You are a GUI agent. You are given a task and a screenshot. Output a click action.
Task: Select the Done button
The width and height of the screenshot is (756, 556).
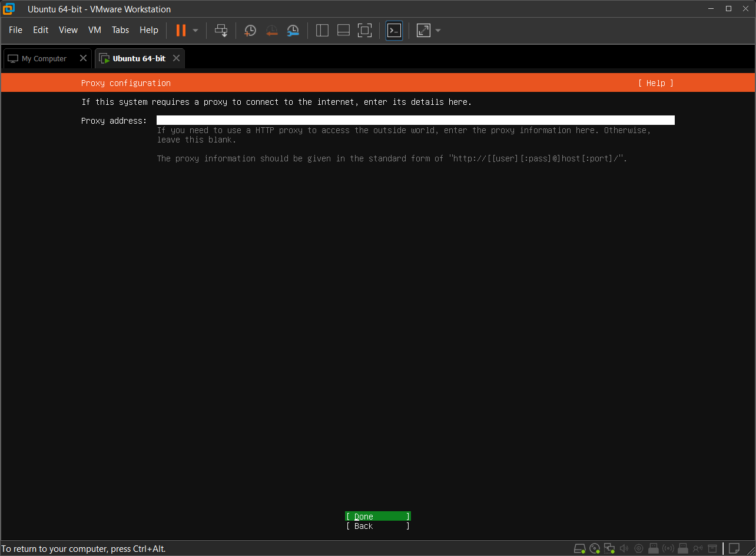pos(377,517)
